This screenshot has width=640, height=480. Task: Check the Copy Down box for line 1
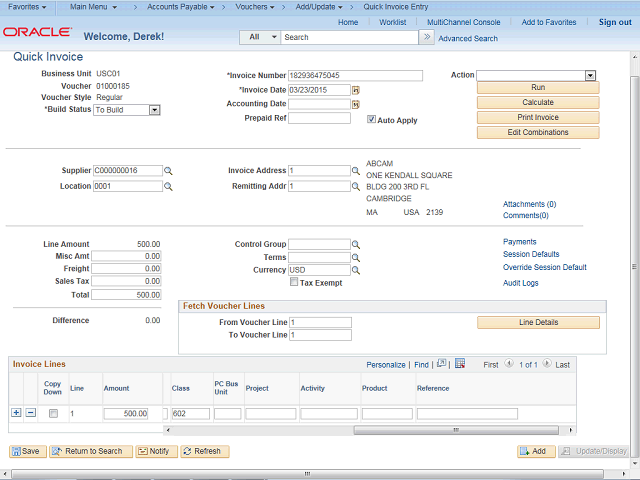pos(53,413)
